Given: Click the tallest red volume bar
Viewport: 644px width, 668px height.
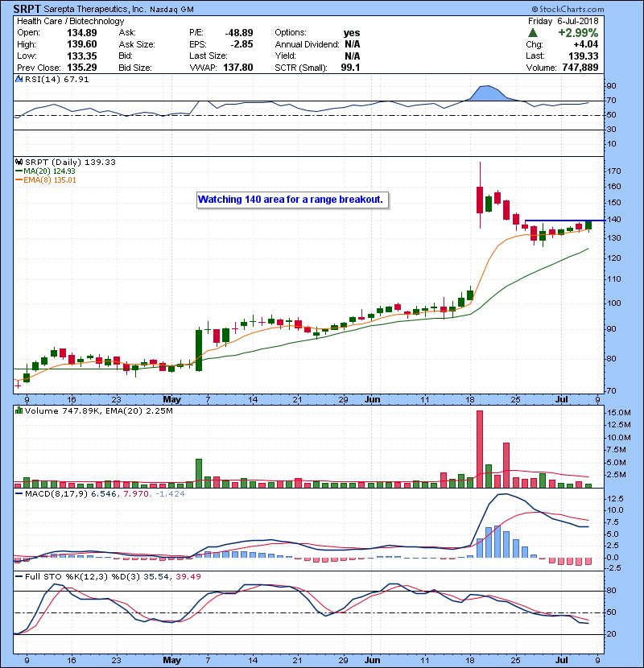Looking at the screenshot, I should (x=480, y=449).
